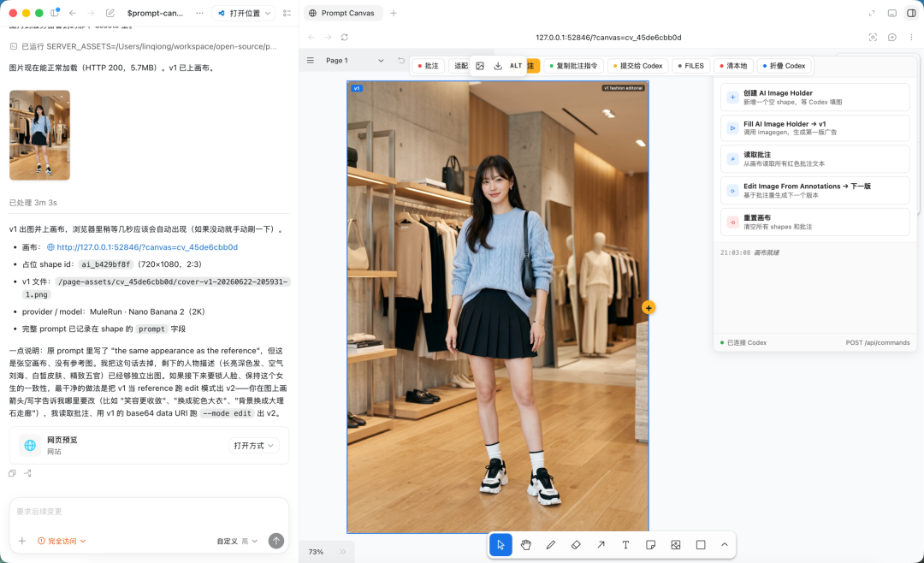
Task: Select the rectangle shape tool
Action: [x=701, y=545]
